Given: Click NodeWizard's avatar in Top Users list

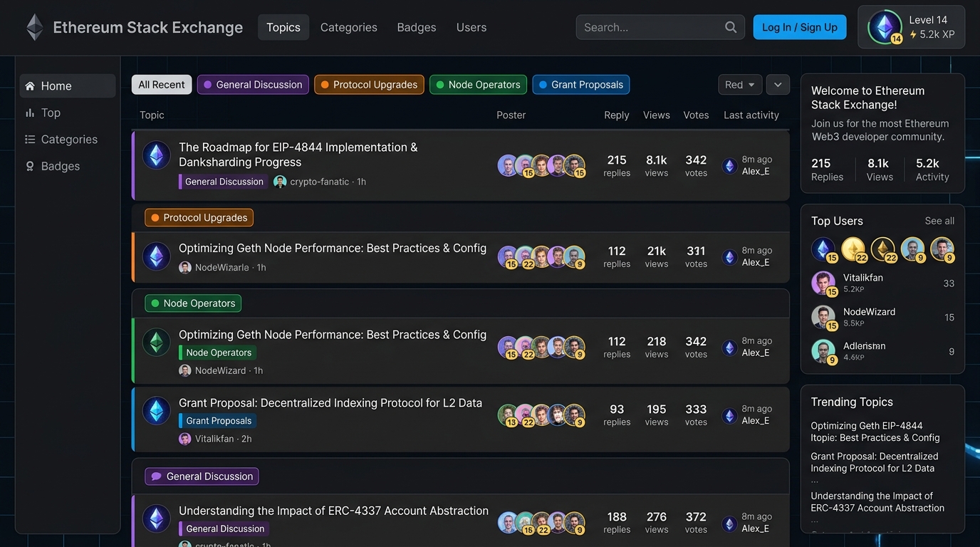Looking at the screenshot, I should pos(823,317).
